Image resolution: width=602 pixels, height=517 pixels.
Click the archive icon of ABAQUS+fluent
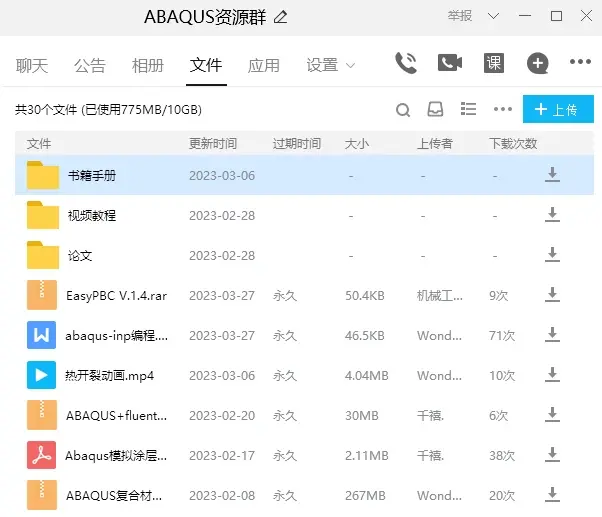[42, 415]
